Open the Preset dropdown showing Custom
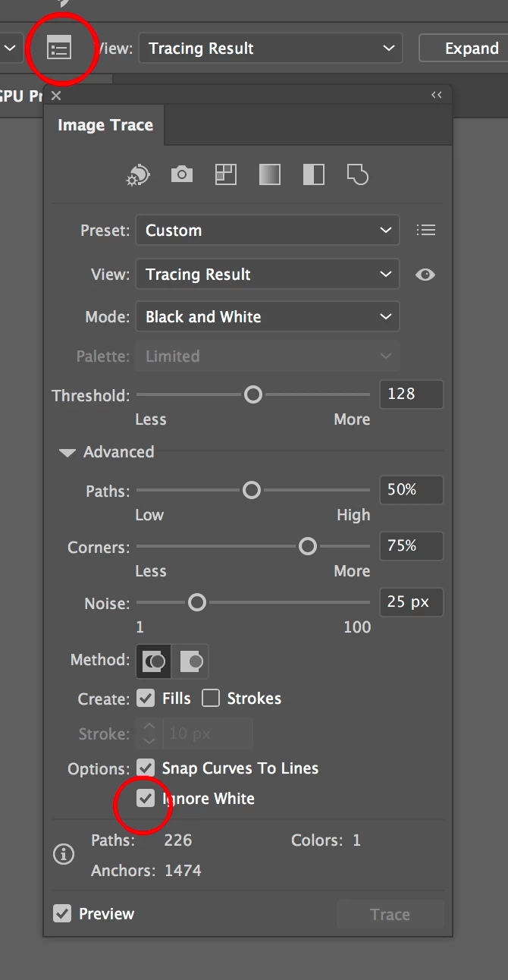The height and width of the screenshot is (980, 508). coord(267,231)
